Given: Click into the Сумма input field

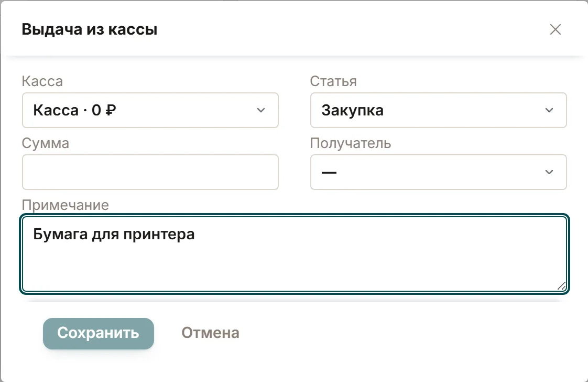Looking at the screenshot, I should tap(150, 172).
